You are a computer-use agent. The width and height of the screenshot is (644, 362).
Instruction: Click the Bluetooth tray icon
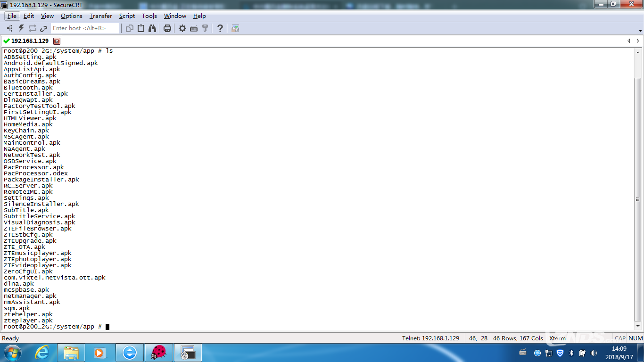coord(571,353)
